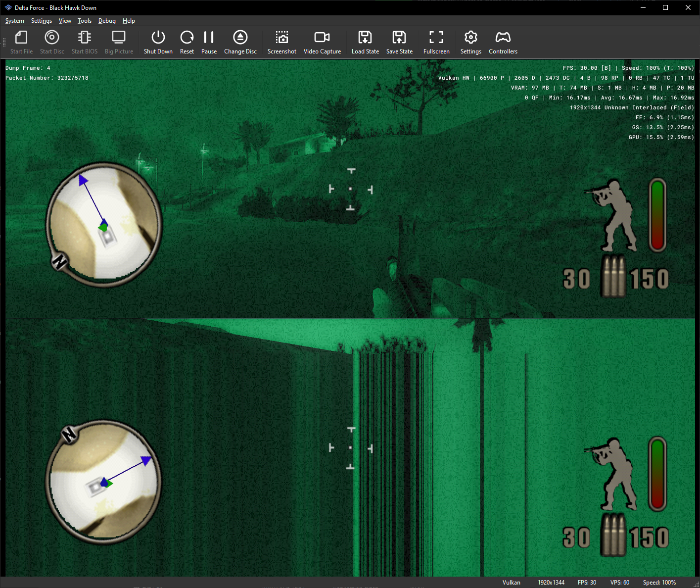
Task: Open the Help menu
Action: [129, 21]
